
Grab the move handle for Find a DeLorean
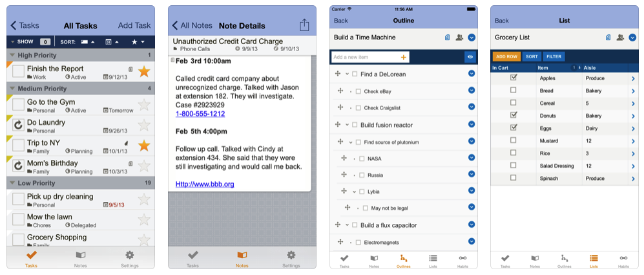point(338,74)
